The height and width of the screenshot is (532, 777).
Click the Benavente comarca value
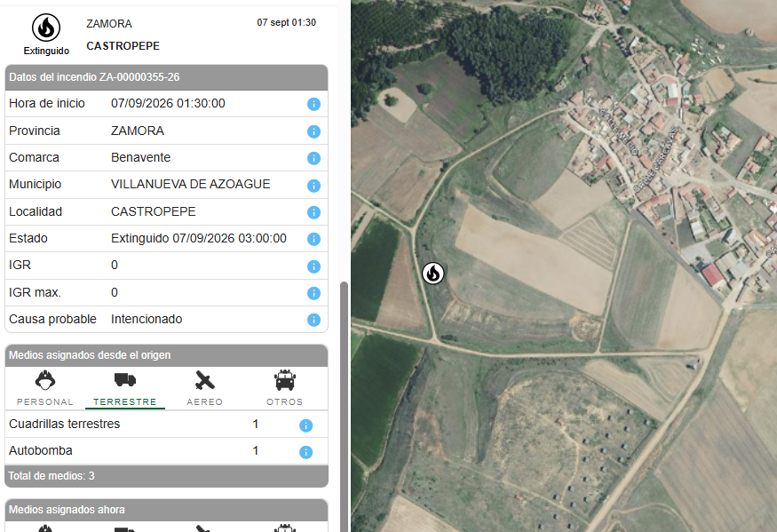pos(140,157)
